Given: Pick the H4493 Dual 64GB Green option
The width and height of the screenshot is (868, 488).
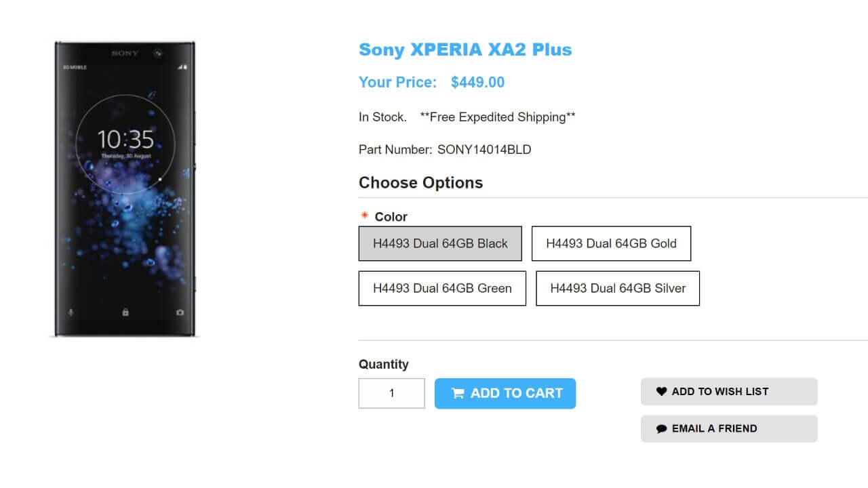Looking at the screenshot, I should click(442, 288).
